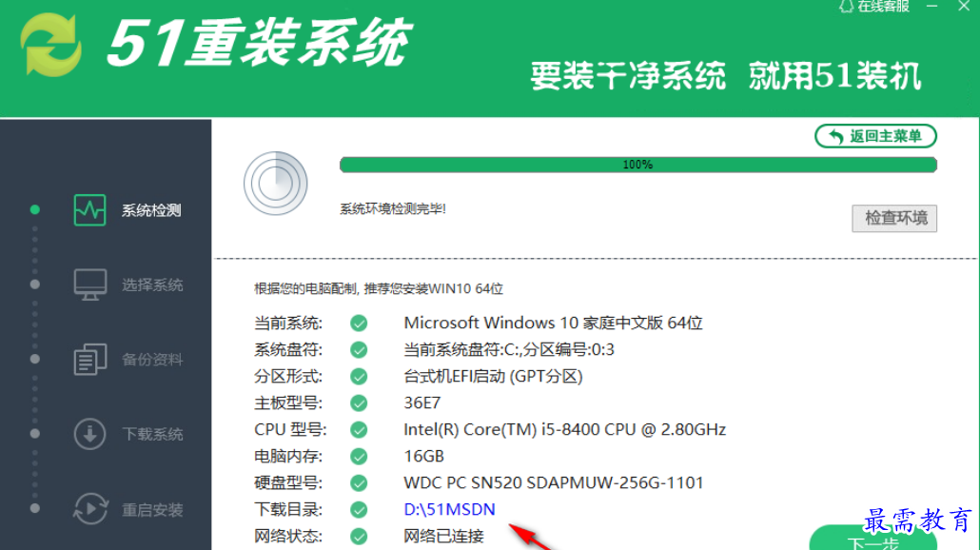Click the 100% detection progress bar

coord(638,165)
